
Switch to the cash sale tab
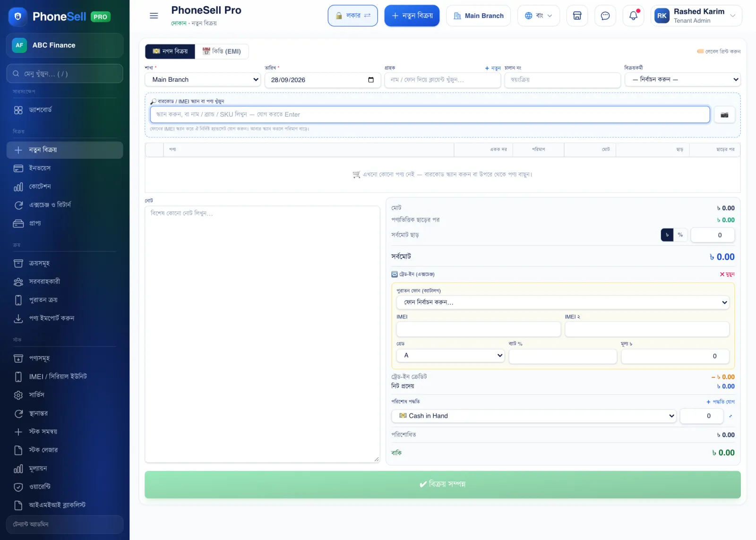coord(170,51)
